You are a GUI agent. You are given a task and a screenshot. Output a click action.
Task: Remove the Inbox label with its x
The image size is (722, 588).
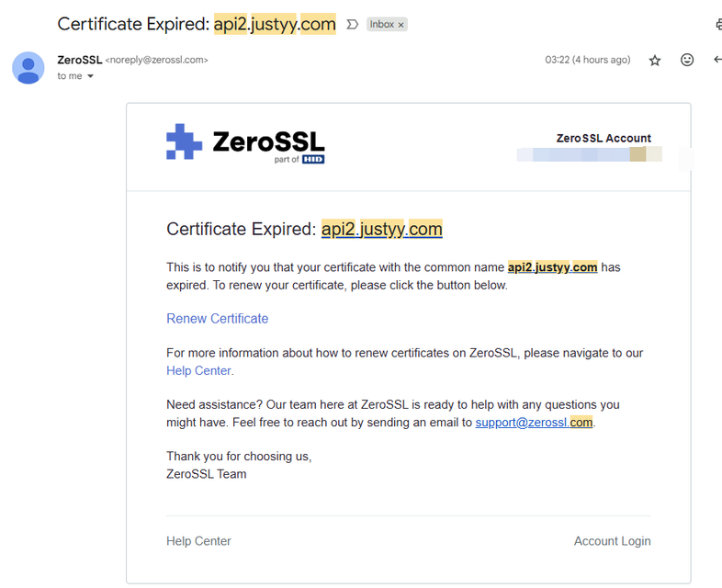point(400,25)
